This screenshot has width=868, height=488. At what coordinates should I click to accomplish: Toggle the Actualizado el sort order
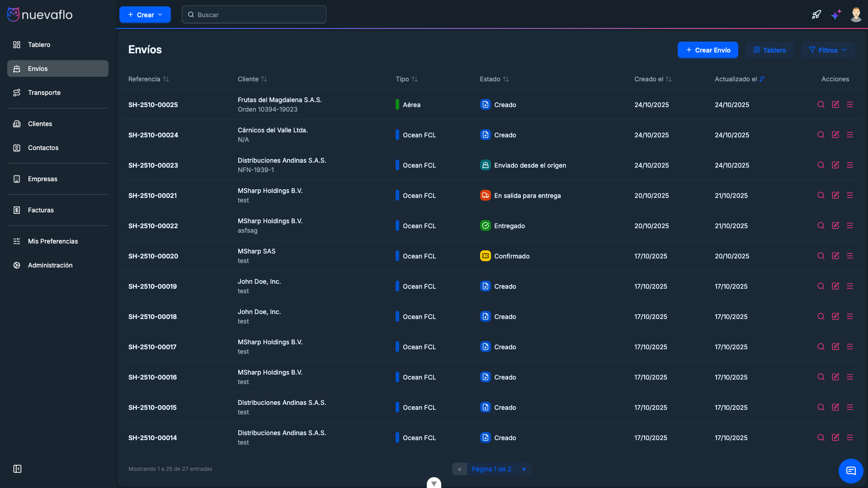pos(740,79)
